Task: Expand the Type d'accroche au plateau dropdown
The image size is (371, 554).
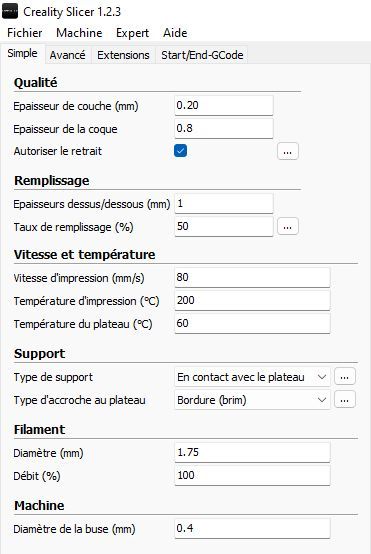Action: [252, 400]
